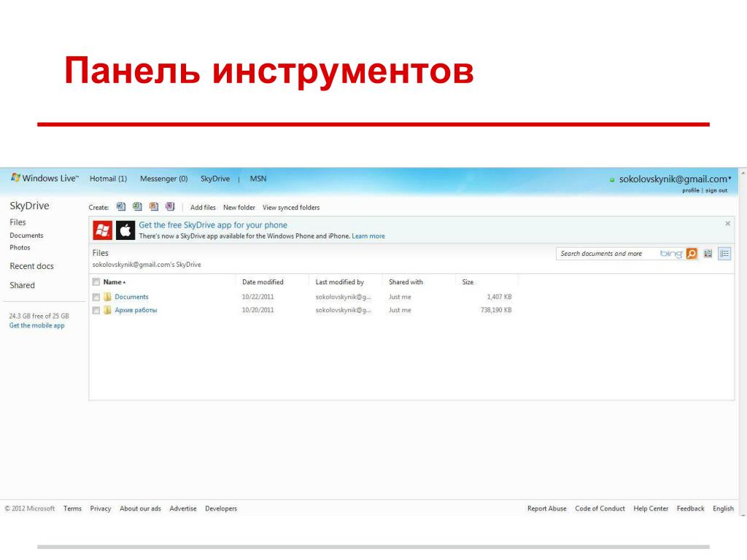747x560 pixels.
Task: Click Add files in the toolbar
Action: [203, 208]
